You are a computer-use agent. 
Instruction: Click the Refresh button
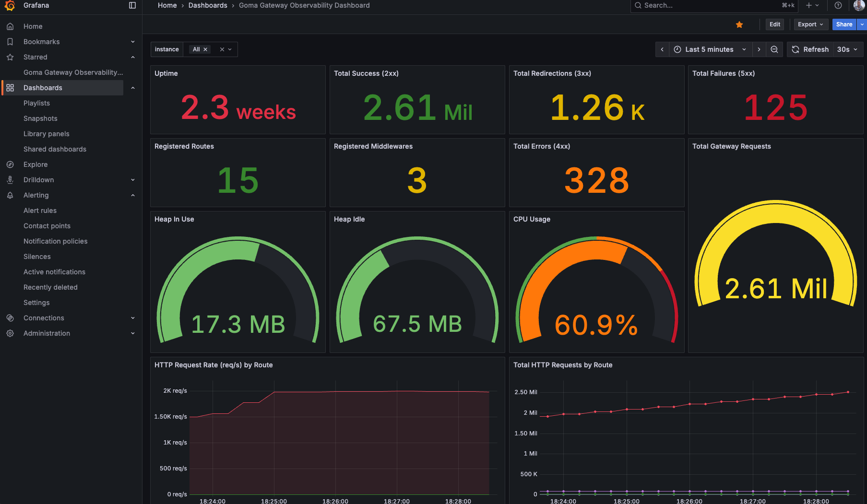(810, 49)
